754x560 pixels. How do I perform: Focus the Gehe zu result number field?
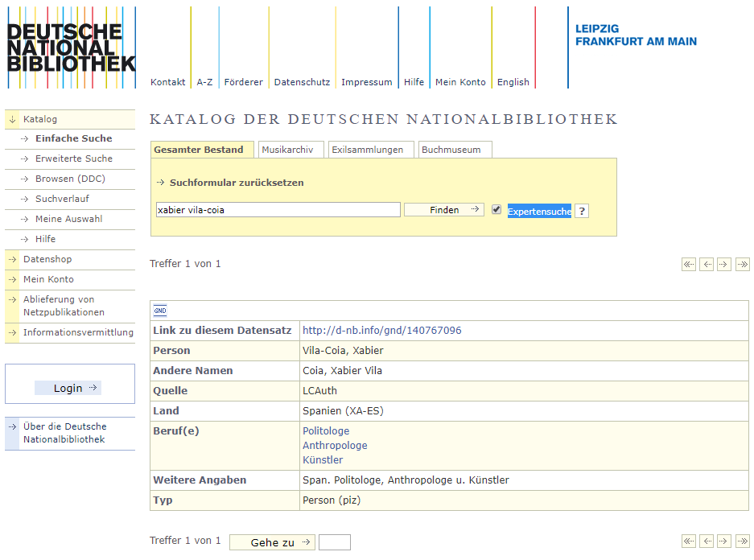tap(335, 542)
